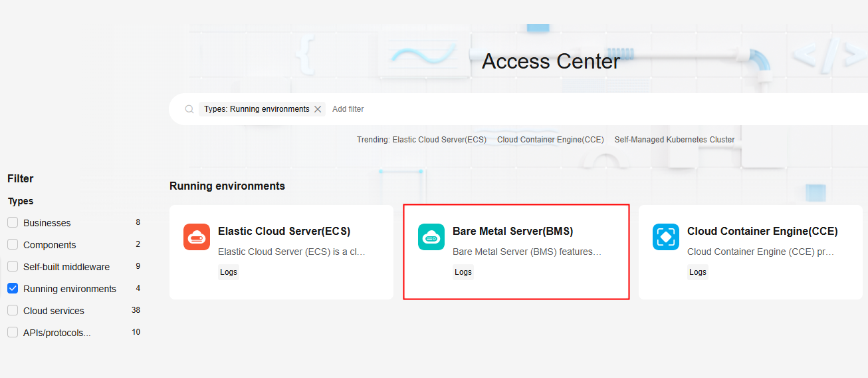Open Self-Managed Kubernetes Cluster trending link
This screenshot has width=868, height=378.
click(x=674, y=140)
